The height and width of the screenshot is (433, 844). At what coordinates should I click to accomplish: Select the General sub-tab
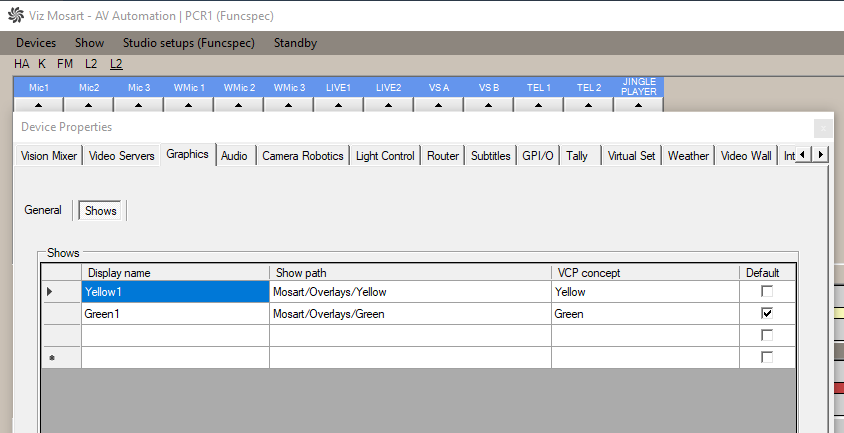43,210
